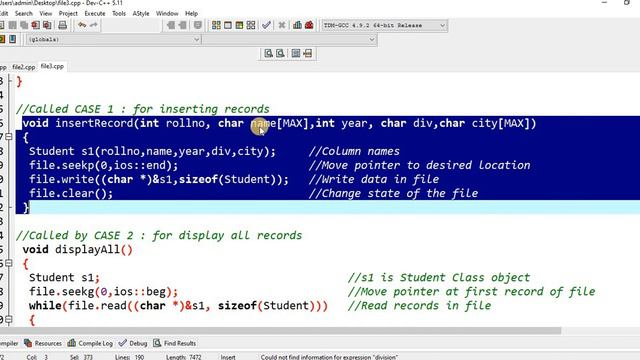Click the Resources tab icon at bottom

(28, 343)
